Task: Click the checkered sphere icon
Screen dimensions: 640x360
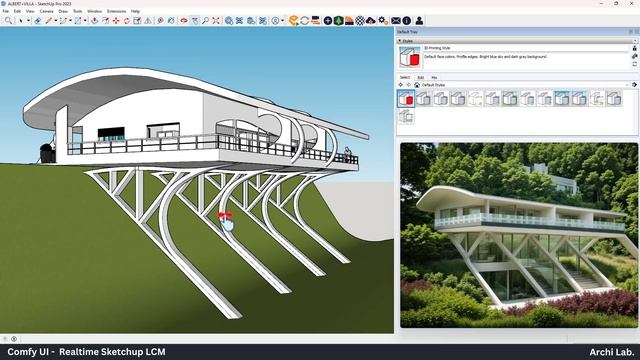Action: pos(360,20)
